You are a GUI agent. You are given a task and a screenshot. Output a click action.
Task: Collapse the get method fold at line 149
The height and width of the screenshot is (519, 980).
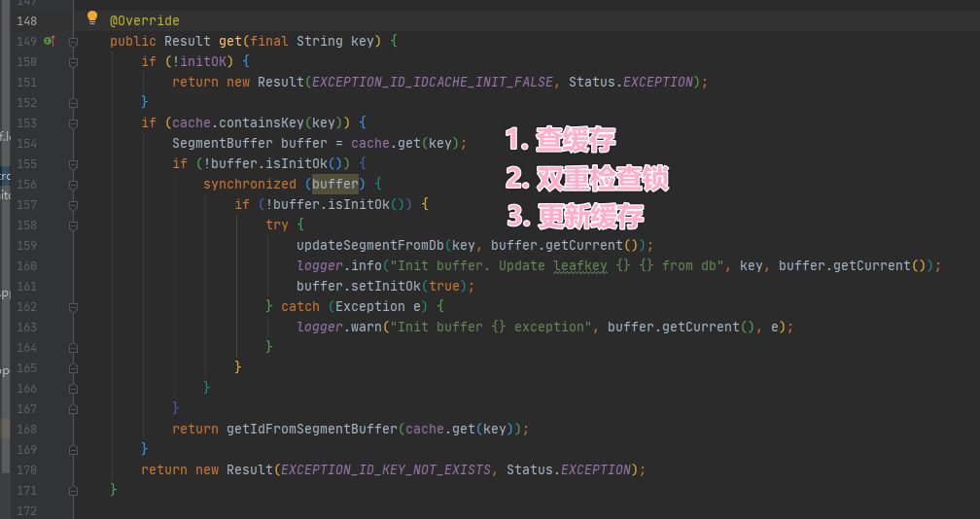(73, 41)
